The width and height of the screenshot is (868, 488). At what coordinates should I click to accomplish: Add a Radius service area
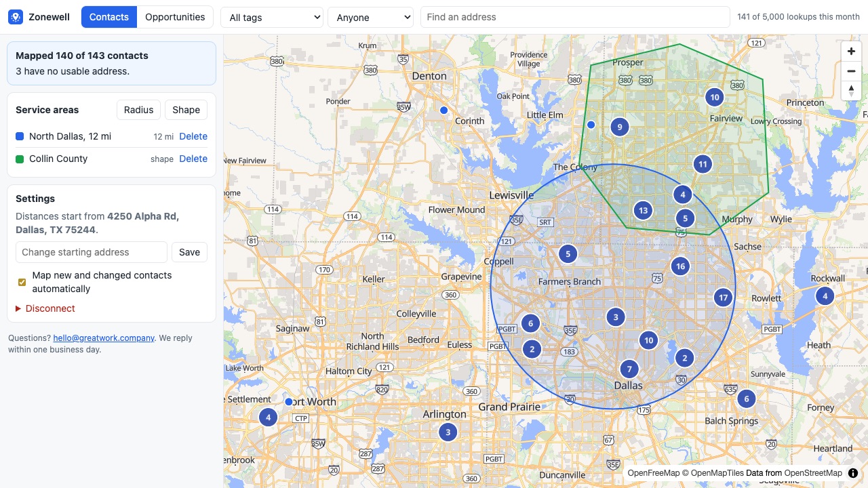pos(139,110)
